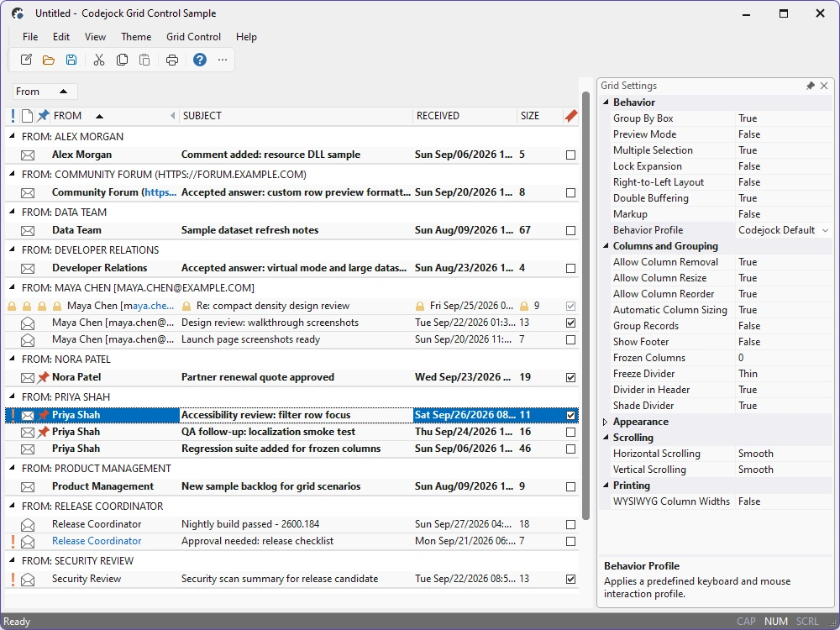The image size is (840, 630).
Task: Check the Nightly build passed checkbox
Action: pos(571,525)
